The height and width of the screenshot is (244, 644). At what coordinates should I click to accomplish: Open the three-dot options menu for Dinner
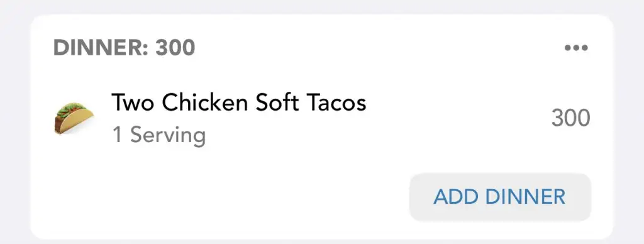[x=576, y=48]
